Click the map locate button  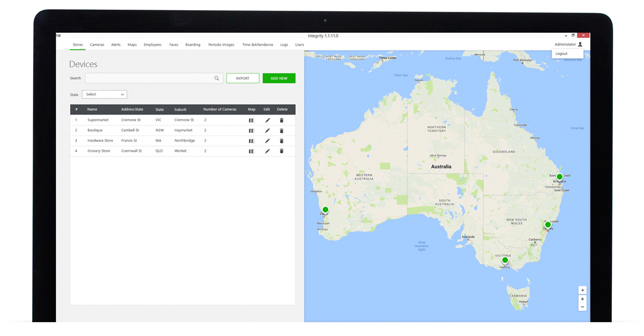coord(582,290)
